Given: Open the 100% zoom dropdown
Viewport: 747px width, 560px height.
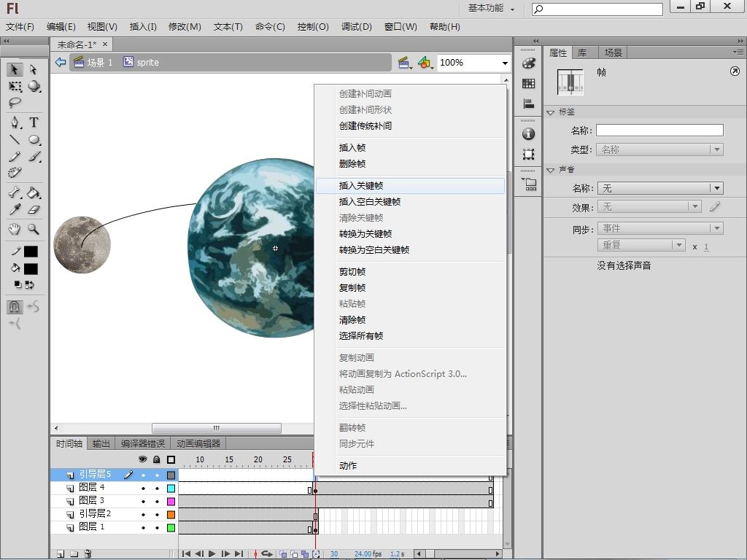Looking at the screenshot, I should 504,63.
